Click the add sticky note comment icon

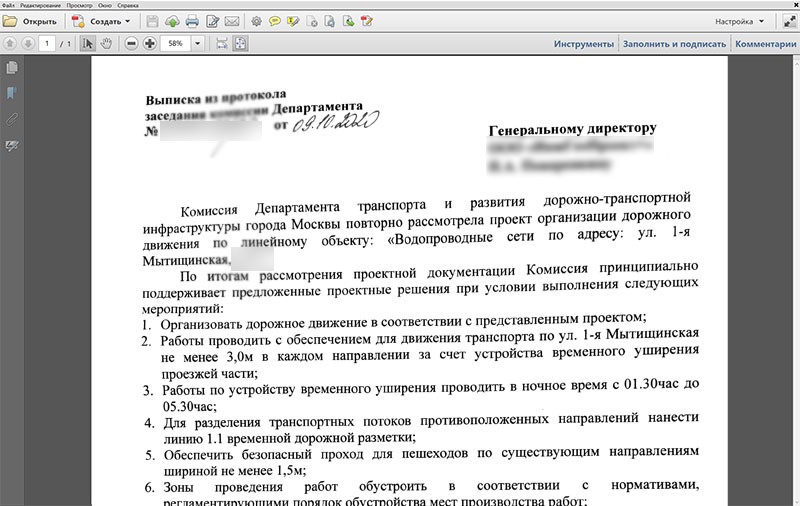274,21
